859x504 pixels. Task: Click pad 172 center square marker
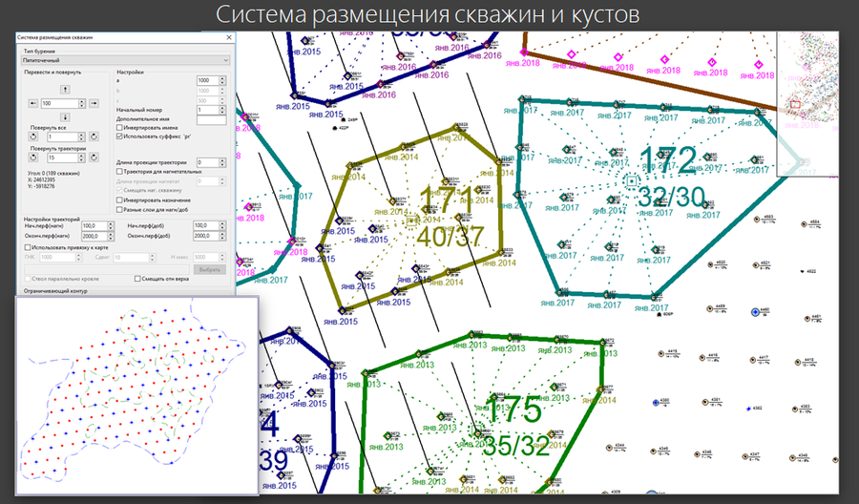click(632, 180)
